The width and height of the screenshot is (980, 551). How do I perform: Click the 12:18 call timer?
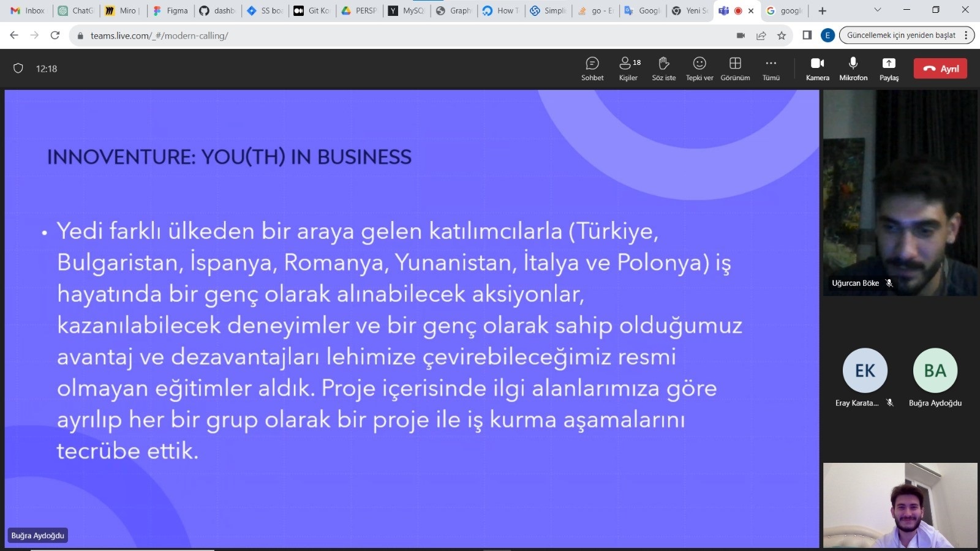coord(47,69)
